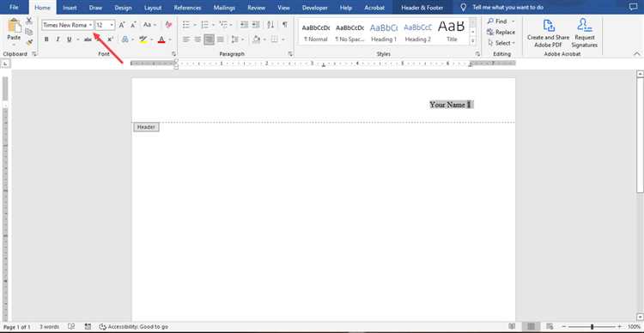
Task: Open Accessibility: Good to go status
Action: [x=133, y=327]
